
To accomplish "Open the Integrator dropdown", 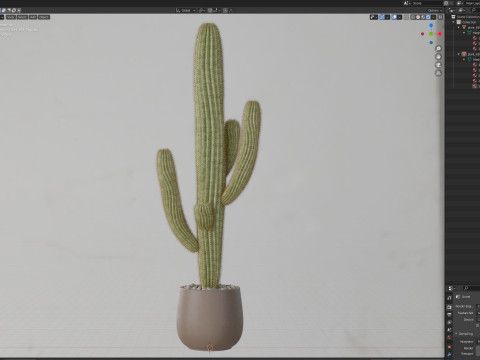I will (478, 341).
